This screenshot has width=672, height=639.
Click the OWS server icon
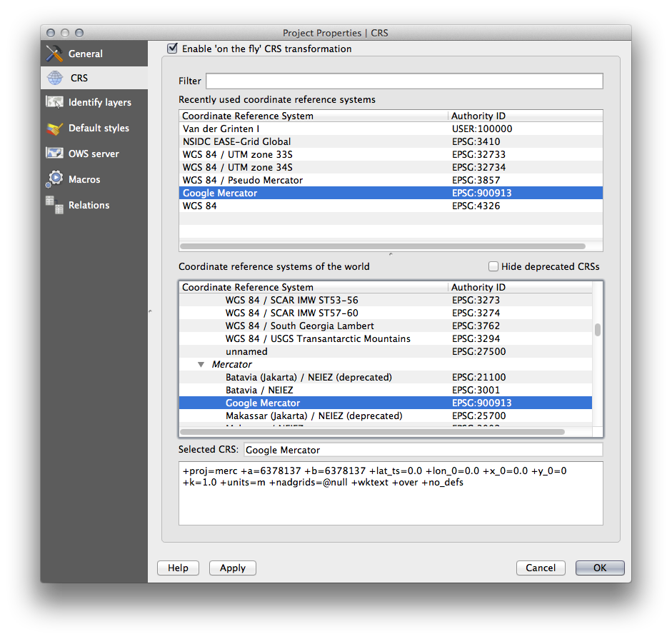(55, 154)
